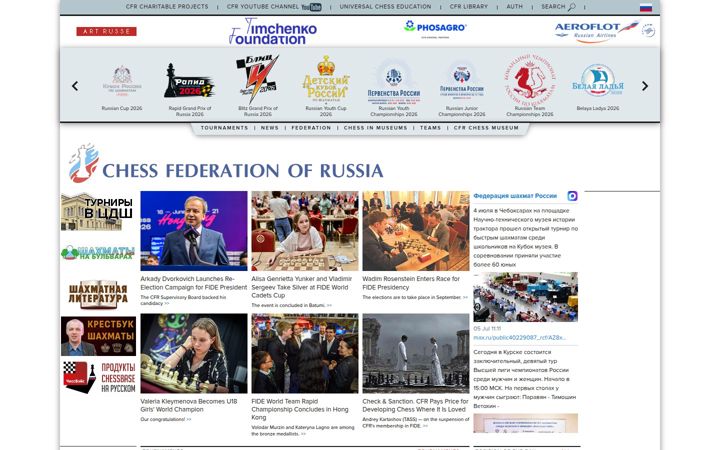Read Valeria Kleymenova U18 champion article
This screenshot has width=720, height=450.
(x=189, y=405)
